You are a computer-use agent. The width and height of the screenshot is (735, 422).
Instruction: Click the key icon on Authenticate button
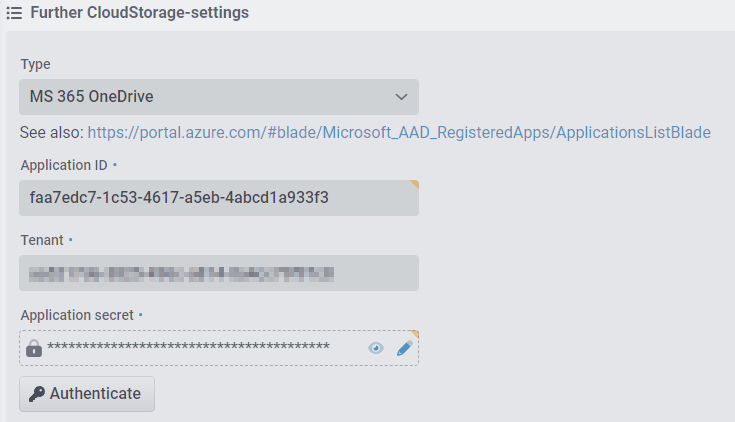37,394
